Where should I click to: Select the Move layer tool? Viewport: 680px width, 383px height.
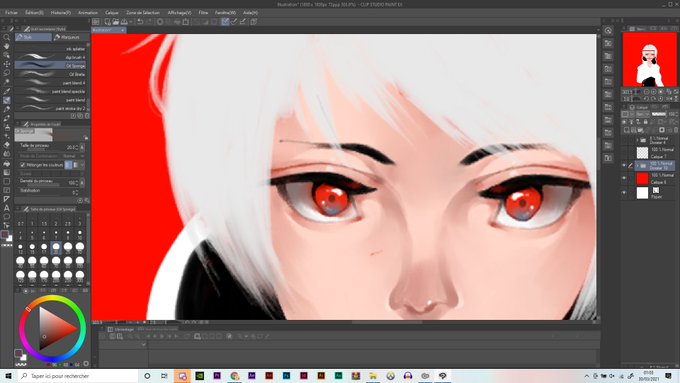(x=7, y=64)
